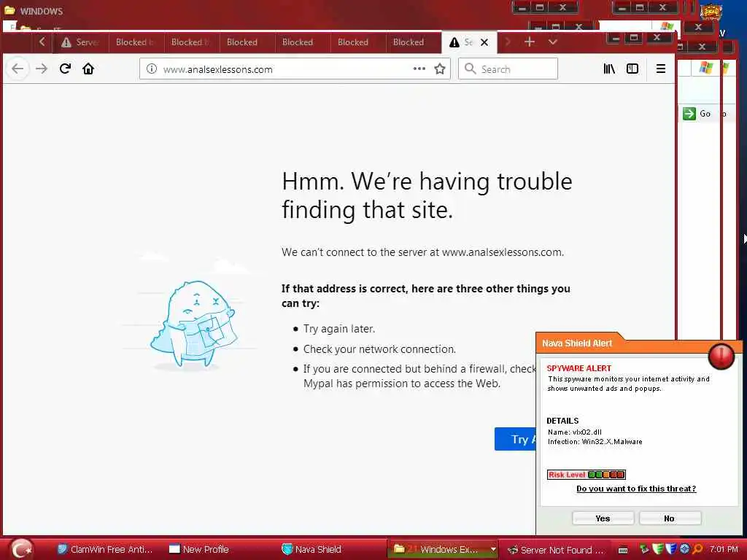Open page actions three-dot menu
747x560 pixels.
419,69
